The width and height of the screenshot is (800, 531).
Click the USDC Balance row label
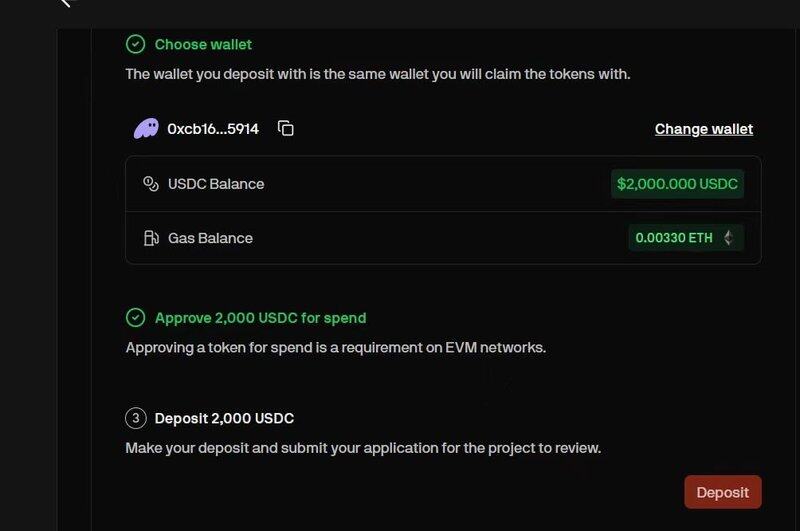tap(216, 184)
